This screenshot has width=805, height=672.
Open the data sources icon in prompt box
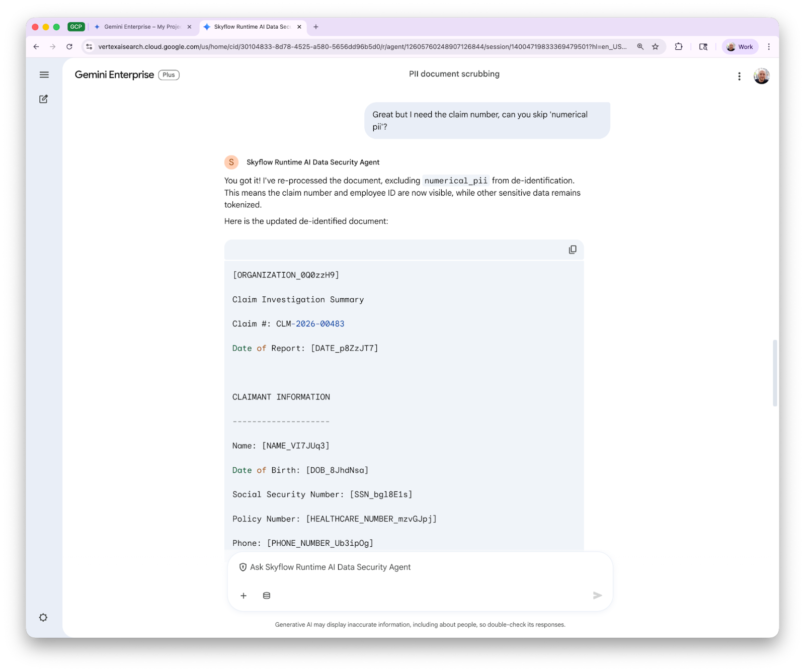(267, 596)
